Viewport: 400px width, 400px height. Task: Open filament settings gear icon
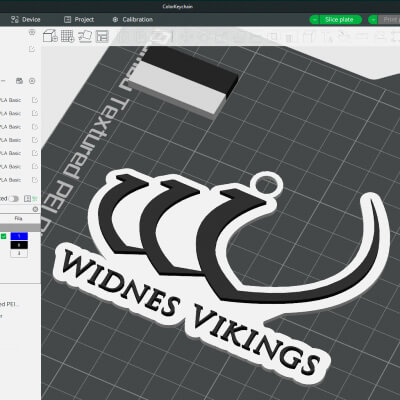point(32,81)
